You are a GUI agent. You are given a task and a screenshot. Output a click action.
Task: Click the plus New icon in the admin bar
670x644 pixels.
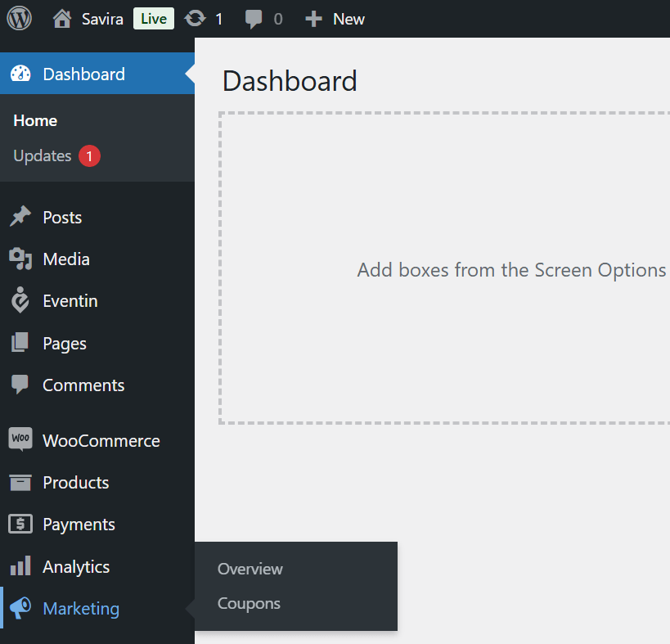(313, 19)
